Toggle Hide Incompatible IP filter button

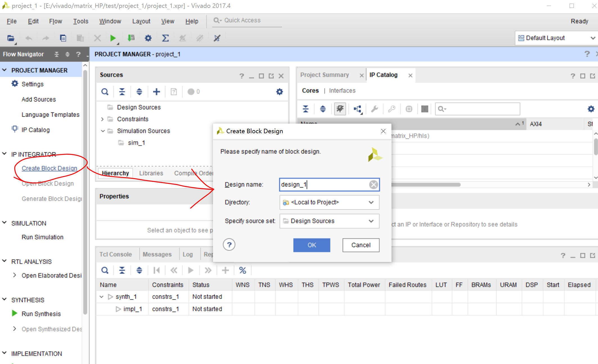(x=340, y=109)
